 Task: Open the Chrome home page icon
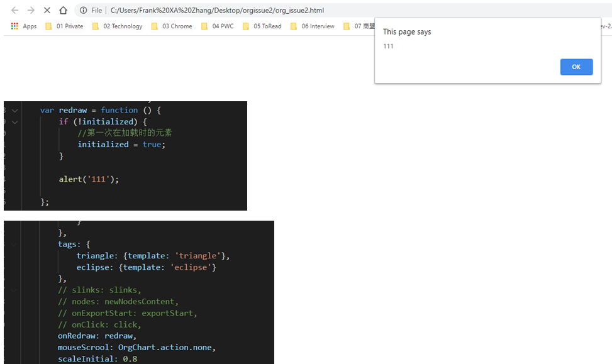[x=63, y=10]
